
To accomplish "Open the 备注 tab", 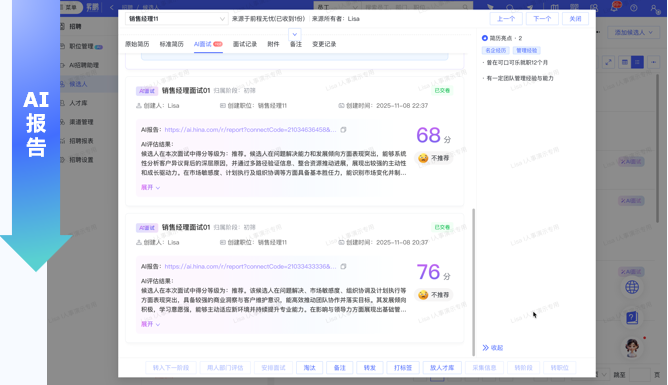I will 296,44.
